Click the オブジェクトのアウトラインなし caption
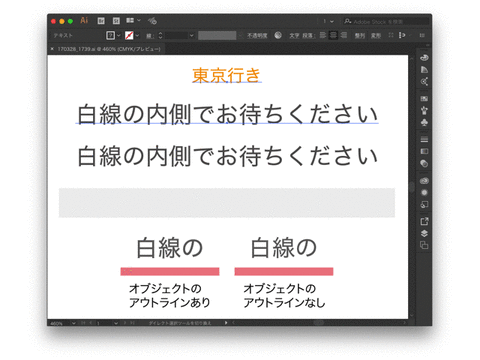Screen dimensions: 480x360 click(x=284, y=296)
